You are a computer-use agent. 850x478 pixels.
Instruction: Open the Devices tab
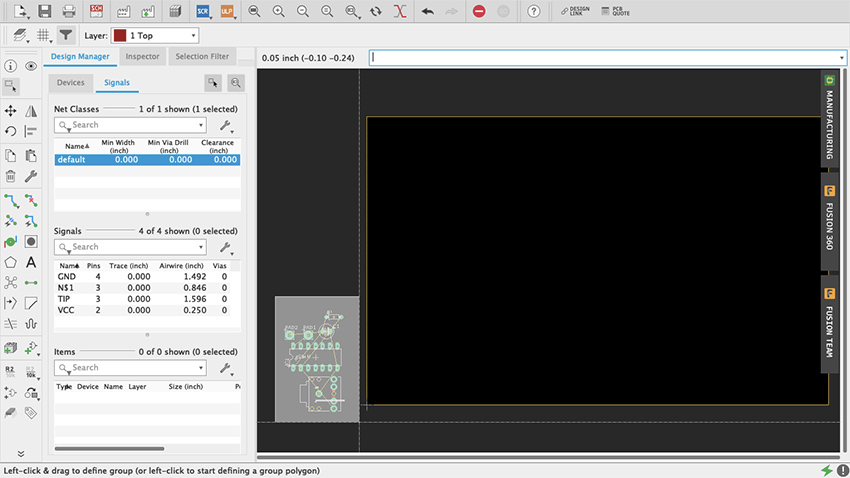(70, 82)
